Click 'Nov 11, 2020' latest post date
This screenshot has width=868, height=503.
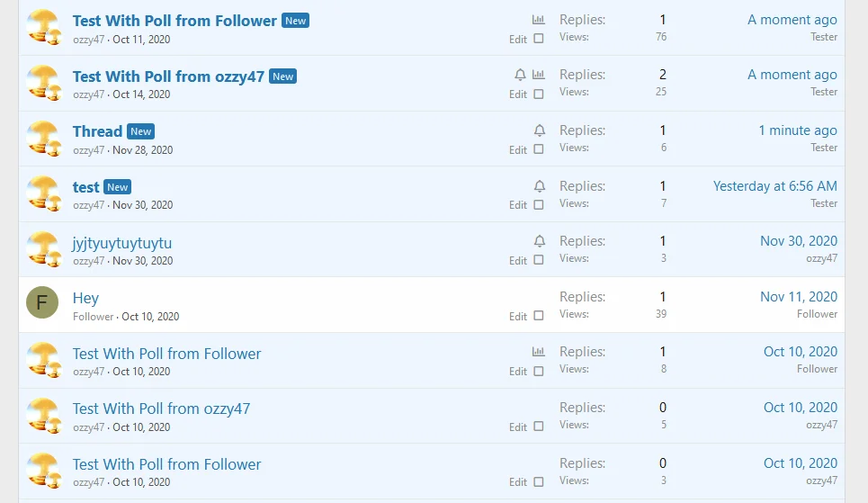[x=798, y=297]
